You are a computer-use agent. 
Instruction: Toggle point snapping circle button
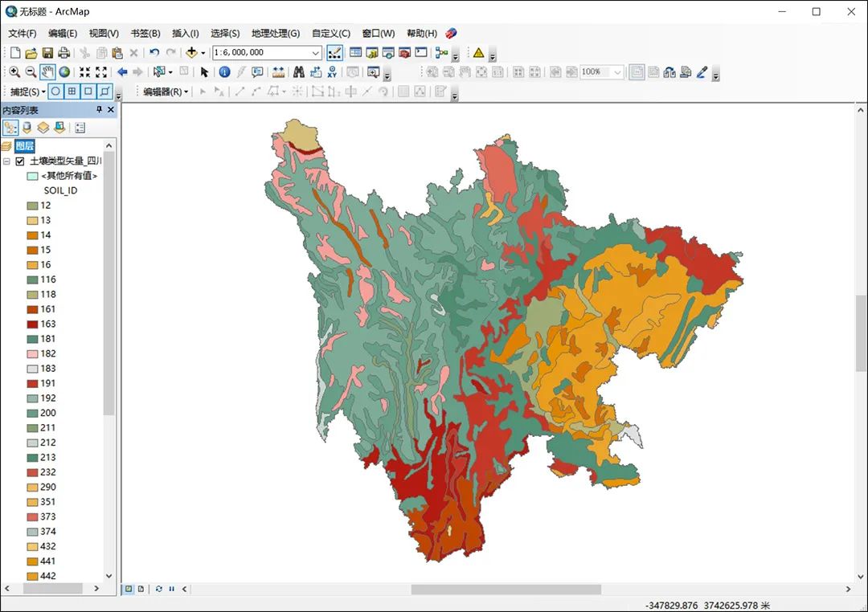pyautogui.click(x=55, y=92)
